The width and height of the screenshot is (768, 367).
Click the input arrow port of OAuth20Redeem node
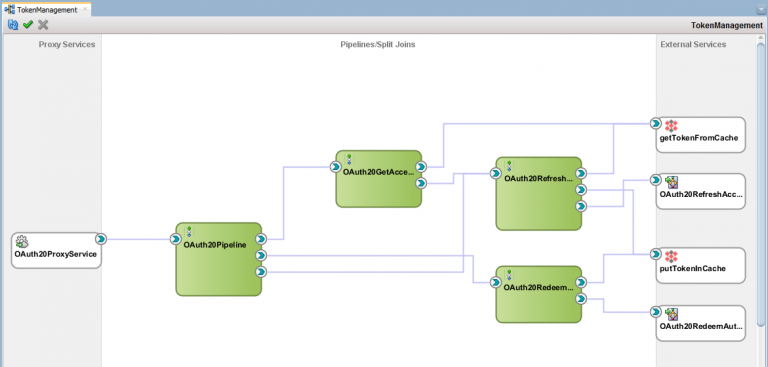(x=495, y=282)
